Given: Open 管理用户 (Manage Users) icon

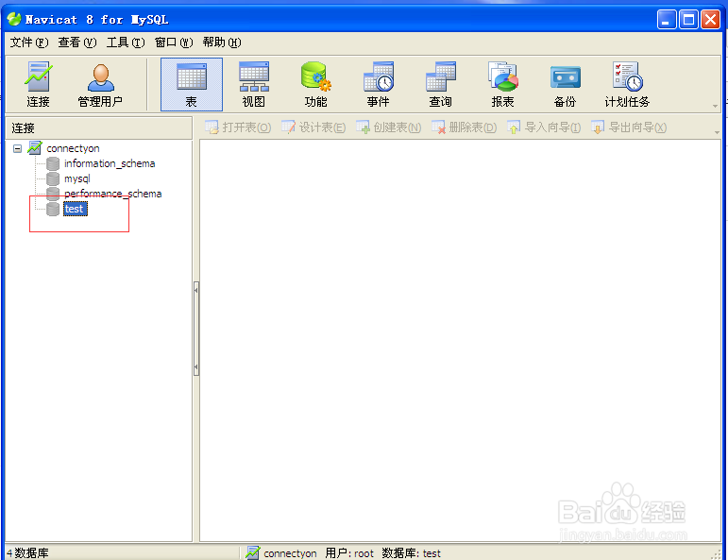Looking at the screenshot, I should coord(100,84).
